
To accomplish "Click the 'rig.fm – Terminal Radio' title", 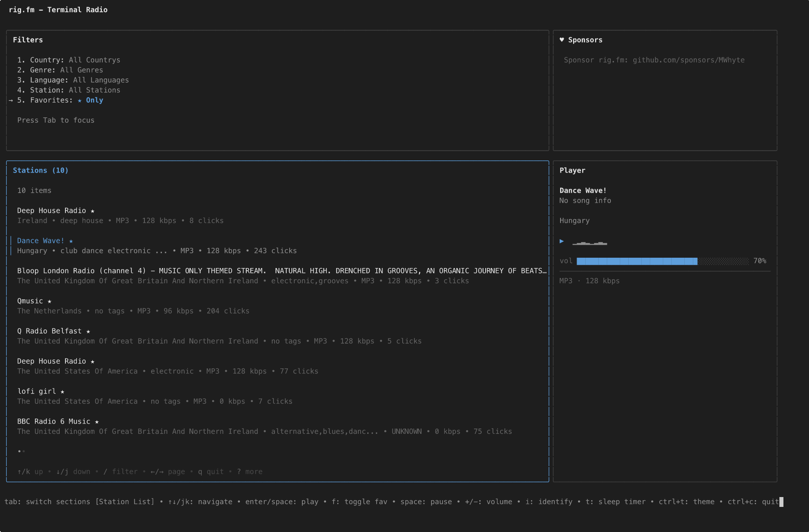I will click(58, 10).
